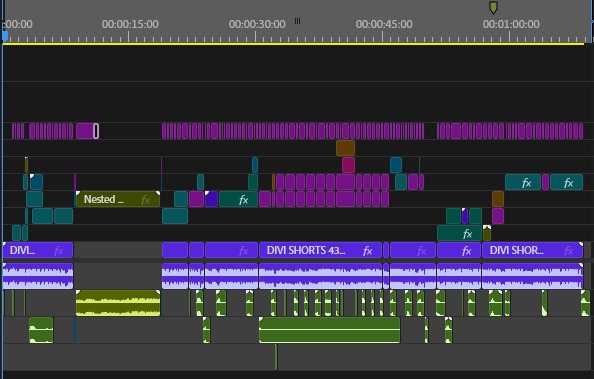Image resolution: width=594 pixels, height=379 pixels.
Task: Select the long green audio clip under DIVI SHORTS
Action: [330, 330]
